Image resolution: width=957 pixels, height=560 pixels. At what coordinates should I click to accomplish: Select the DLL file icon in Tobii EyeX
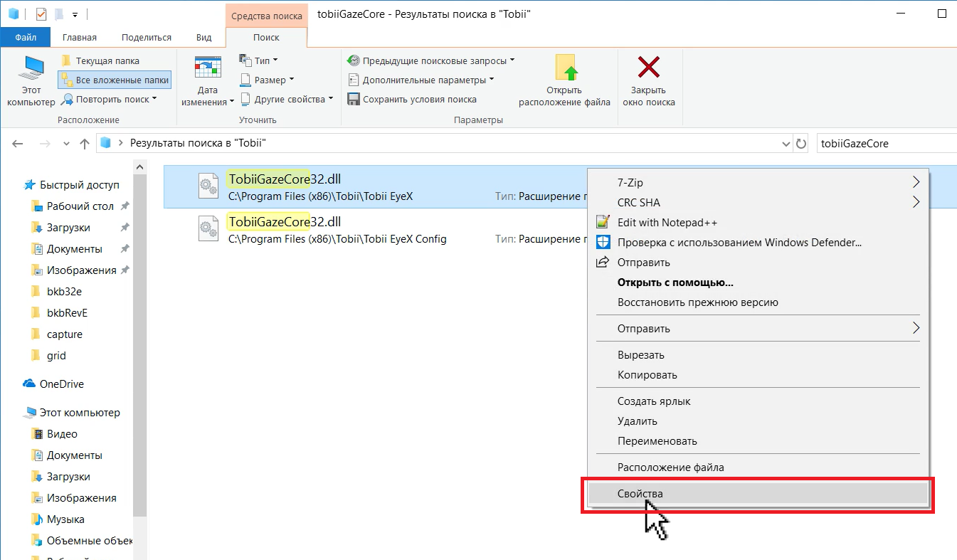coord(208,186)
